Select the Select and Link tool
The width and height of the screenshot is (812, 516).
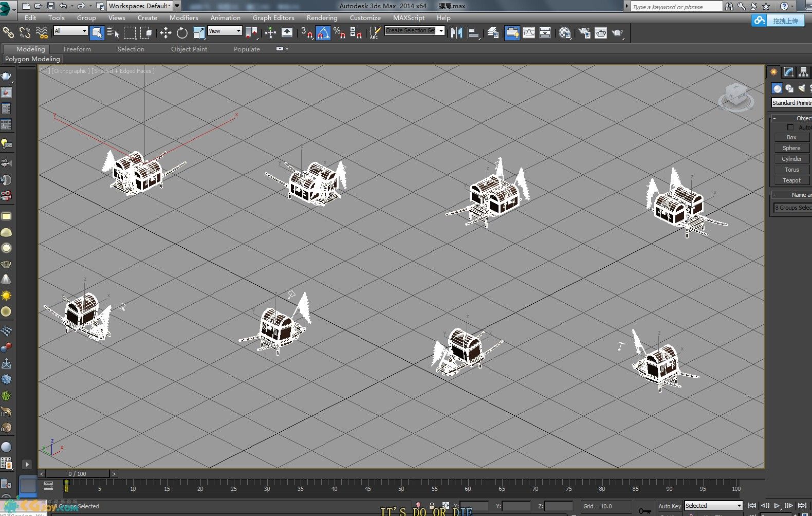[8, 33]
